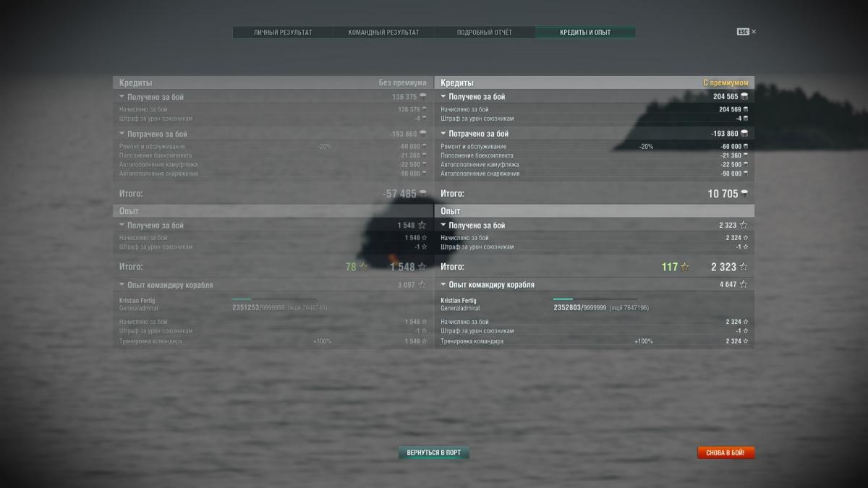This screenshot has height=488, width=868.
Task: Click the "С премиумом" column header
Action: pyautogui.click(x=726, y=83)
